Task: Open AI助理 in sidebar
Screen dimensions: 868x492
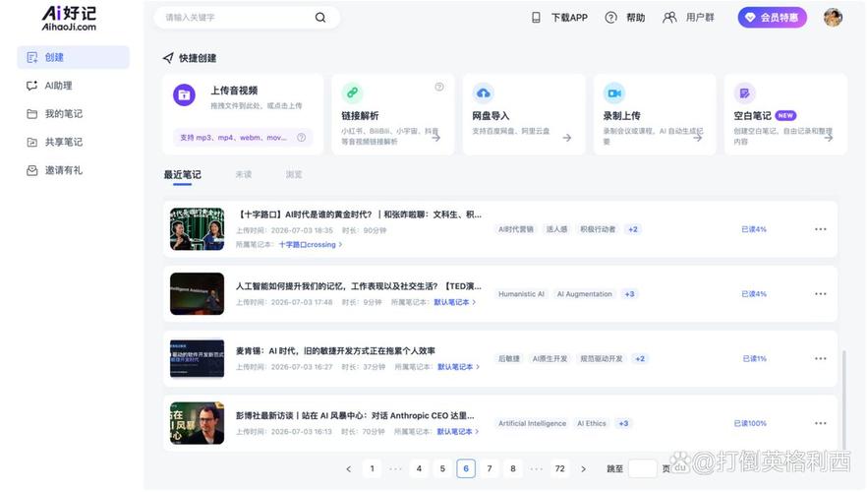Action: [73, 86]
